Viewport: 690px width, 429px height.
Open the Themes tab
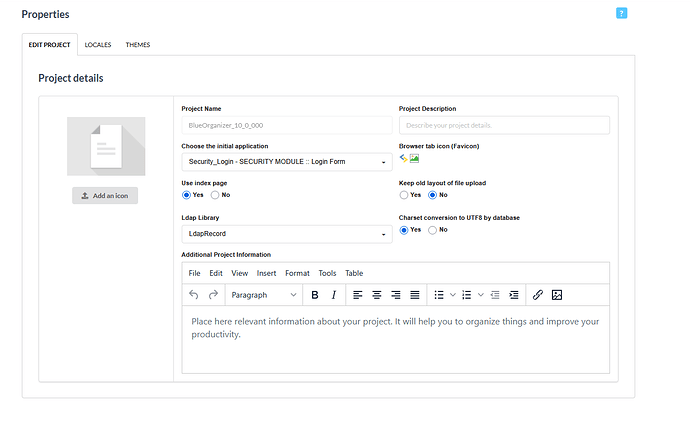[138, 45]
